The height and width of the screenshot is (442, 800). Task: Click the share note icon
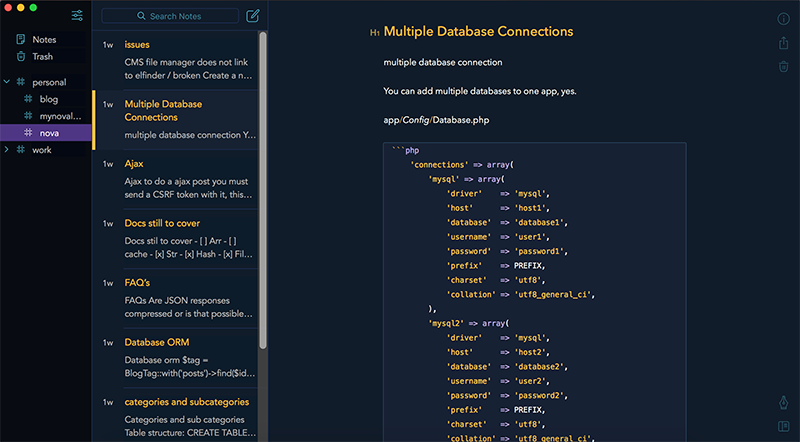click(x=783, y=43)
